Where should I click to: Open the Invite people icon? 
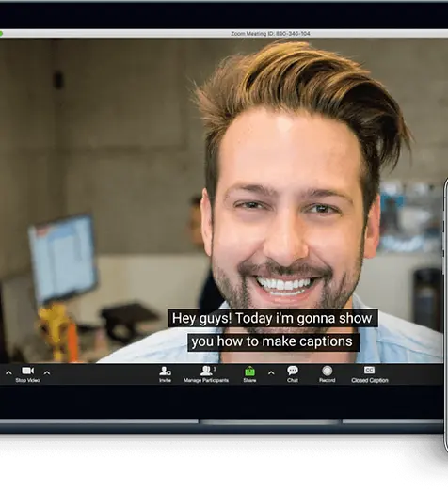coord(165,371)
